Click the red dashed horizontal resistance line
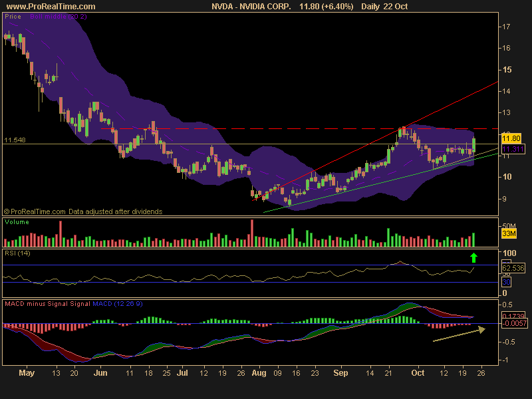 (300, 128)
